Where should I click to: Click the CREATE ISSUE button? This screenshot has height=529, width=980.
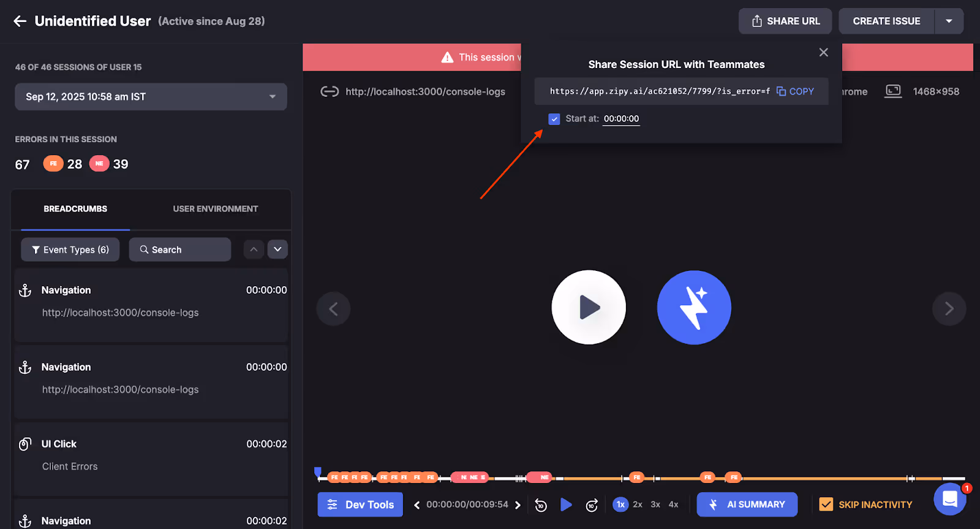tap(886, 21)
